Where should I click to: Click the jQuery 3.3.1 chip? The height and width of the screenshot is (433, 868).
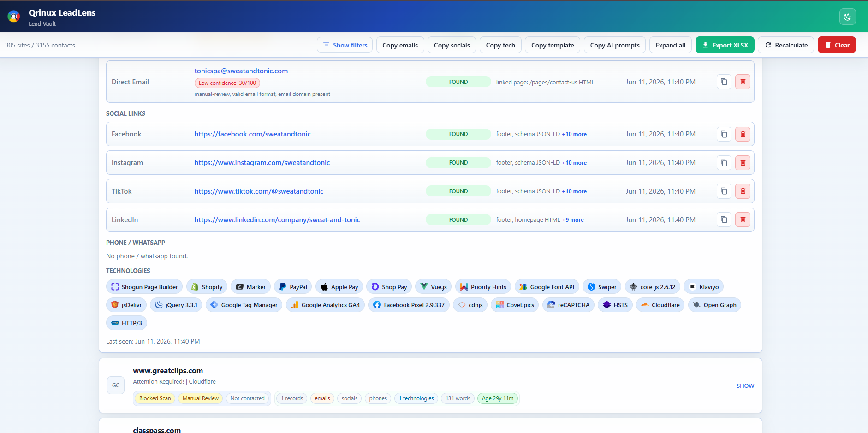176,305
